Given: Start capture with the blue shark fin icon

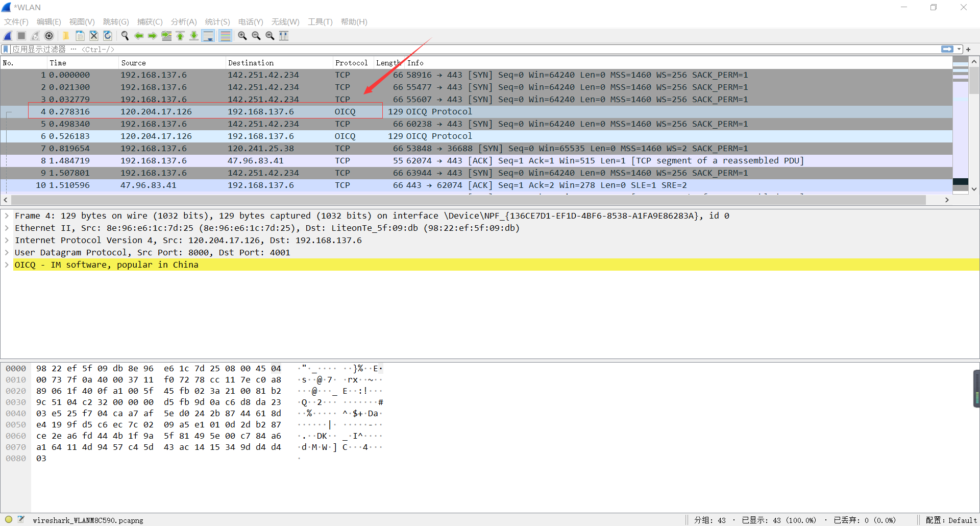Looking at the screenshot, I should [8, 36].
